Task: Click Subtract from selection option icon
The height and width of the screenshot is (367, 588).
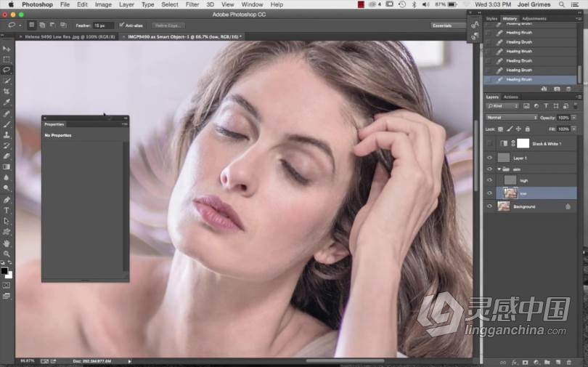Action: [52, 25]
